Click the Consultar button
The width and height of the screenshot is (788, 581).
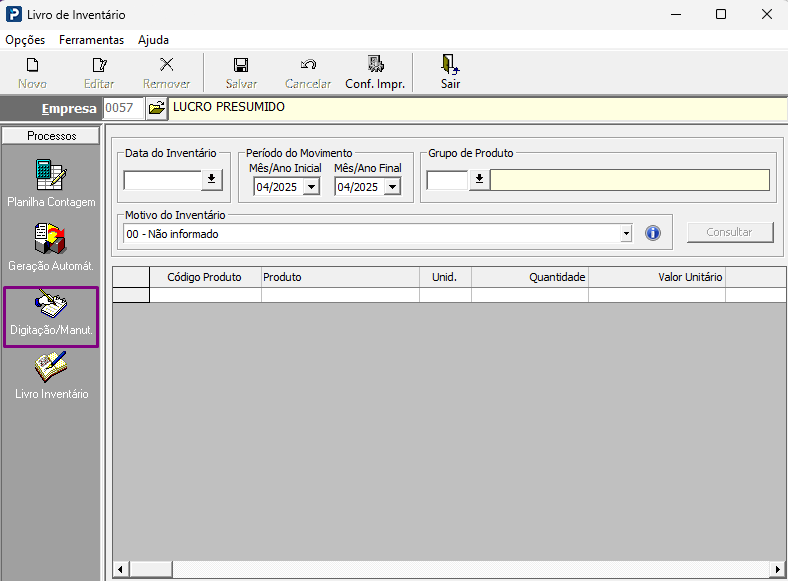tap(730, 232)
